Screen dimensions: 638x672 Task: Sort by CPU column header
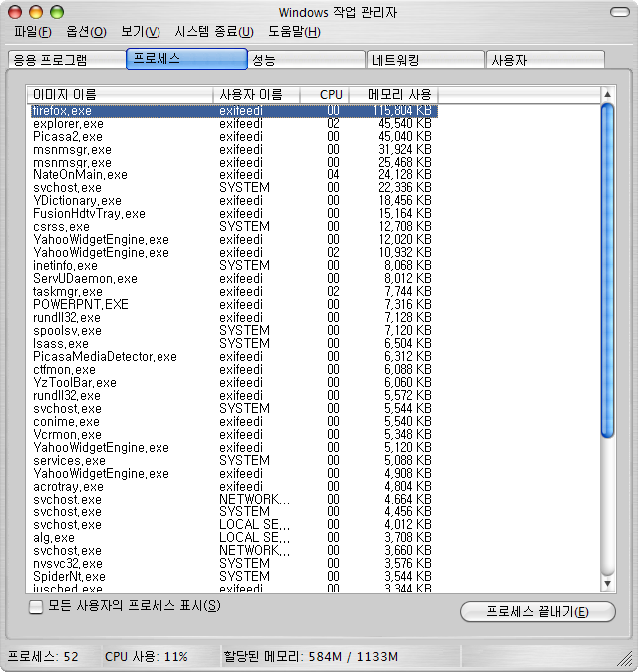coord(325,95)
